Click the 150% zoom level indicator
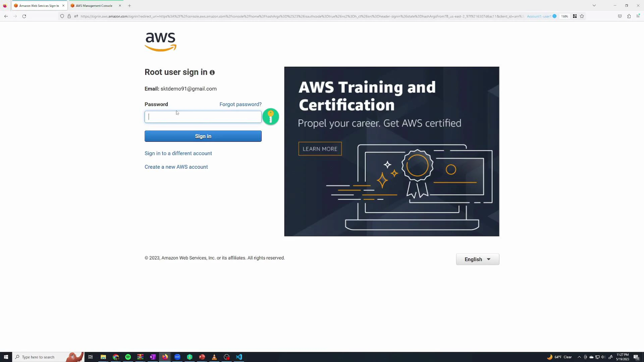 565,16
